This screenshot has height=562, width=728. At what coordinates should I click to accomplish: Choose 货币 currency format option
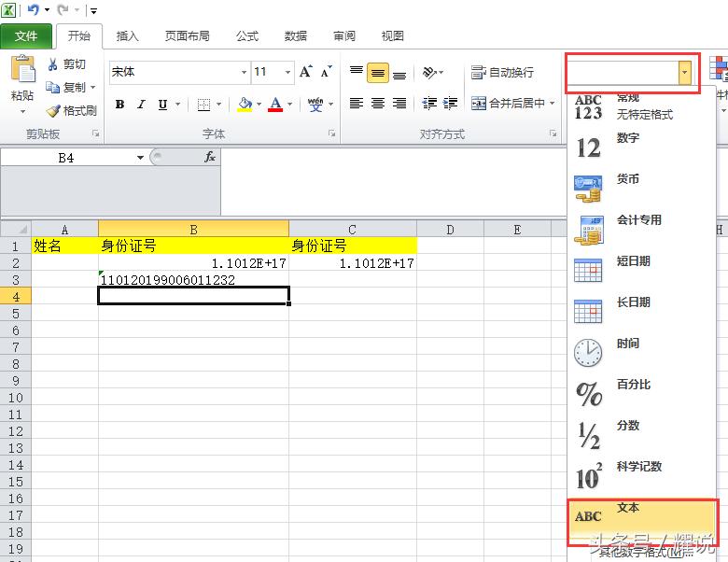point(640,189)
